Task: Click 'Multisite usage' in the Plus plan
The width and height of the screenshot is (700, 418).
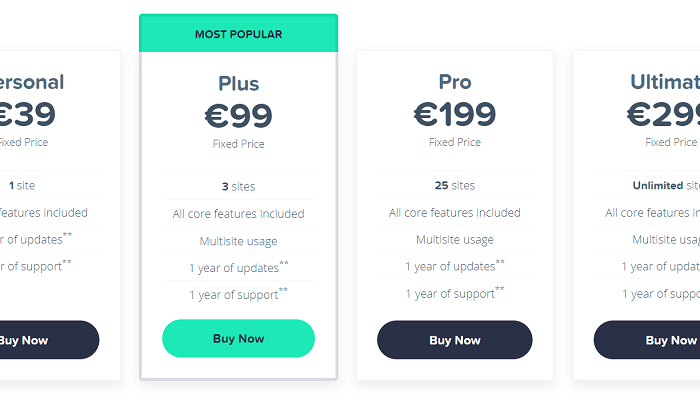Action: click(238, 241)
